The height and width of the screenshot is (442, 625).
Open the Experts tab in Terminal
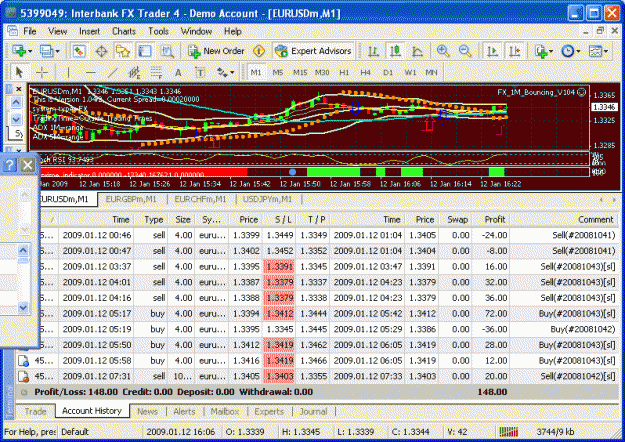coord(269,411)
